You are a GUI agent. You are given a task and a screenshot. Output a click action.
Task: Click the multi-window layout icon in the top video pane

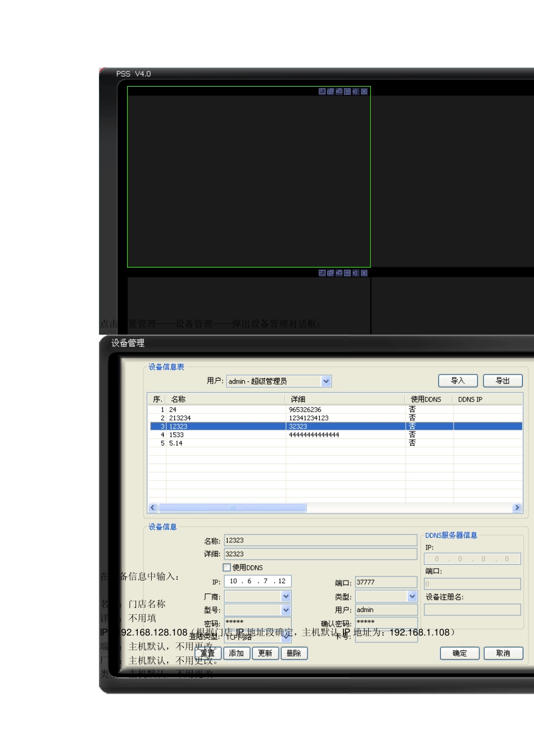click(x=331, y=91)
